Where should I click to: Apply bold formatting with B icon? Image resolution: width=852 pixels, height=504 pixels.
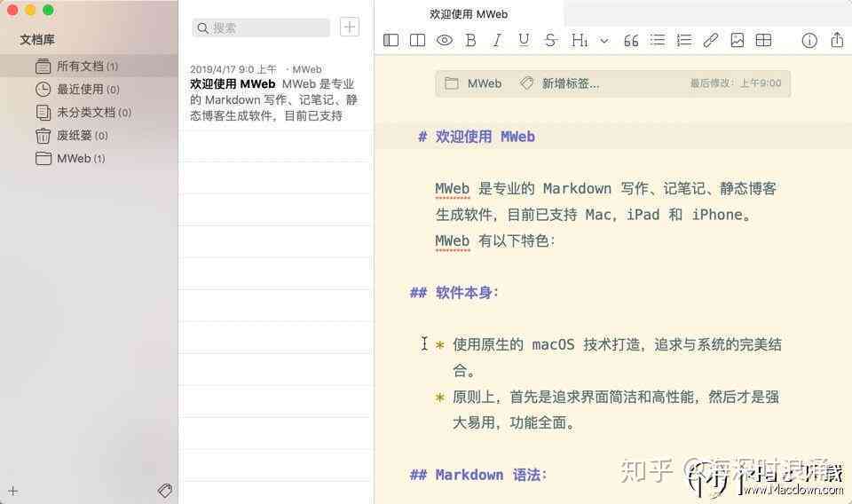tap(470, 40)
